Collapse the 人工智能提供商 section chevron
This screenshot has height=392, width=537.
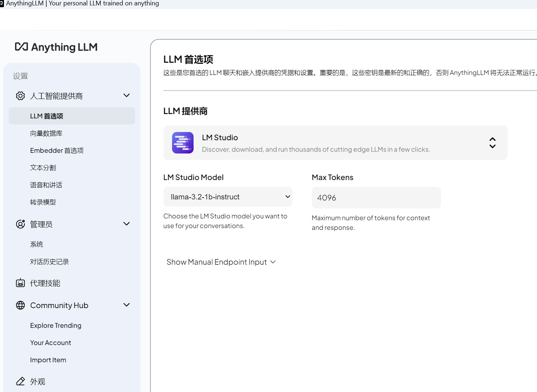(x=127, y=95)
